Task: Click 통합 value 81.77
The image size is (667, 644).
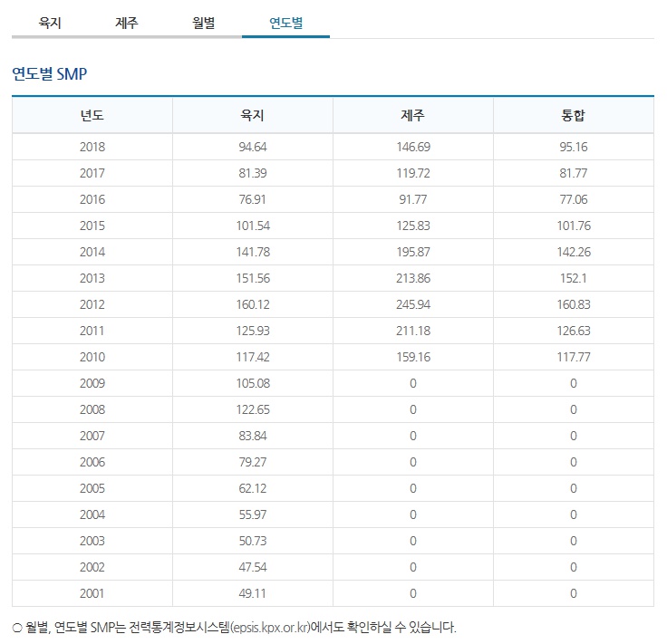Action: coord(574,173)
